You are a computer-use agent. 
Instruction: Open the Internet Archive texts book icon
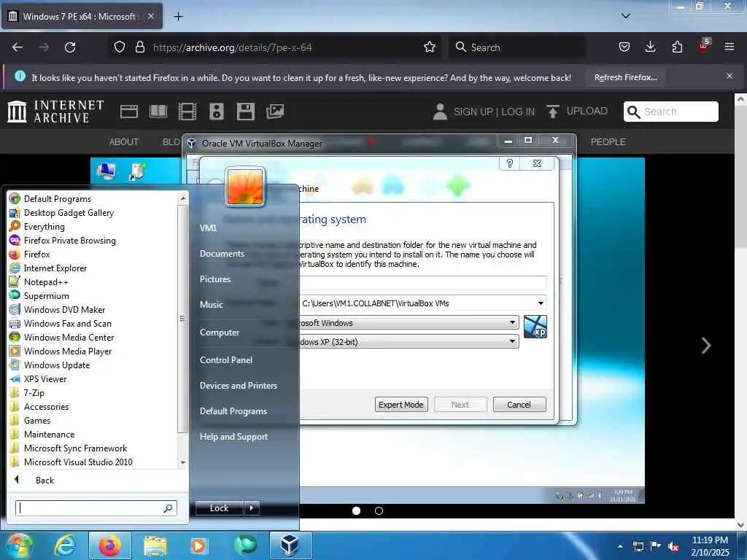[x=158, y=112]
